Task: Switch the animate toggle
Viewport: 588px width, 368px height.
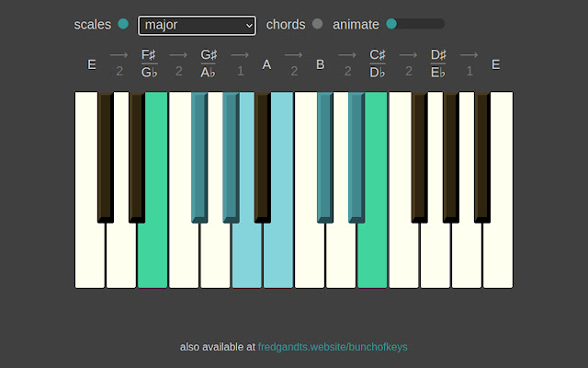Action: (392, 24)
